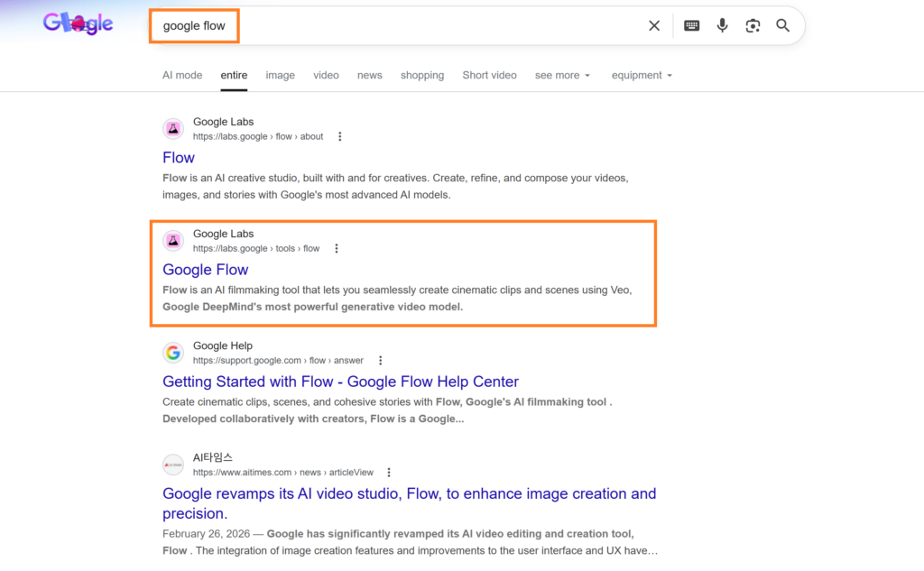924x571 pixels.
Task: Click the 'https://support.google.com › flow › answer' URL
Action: [x=278, y=361]
